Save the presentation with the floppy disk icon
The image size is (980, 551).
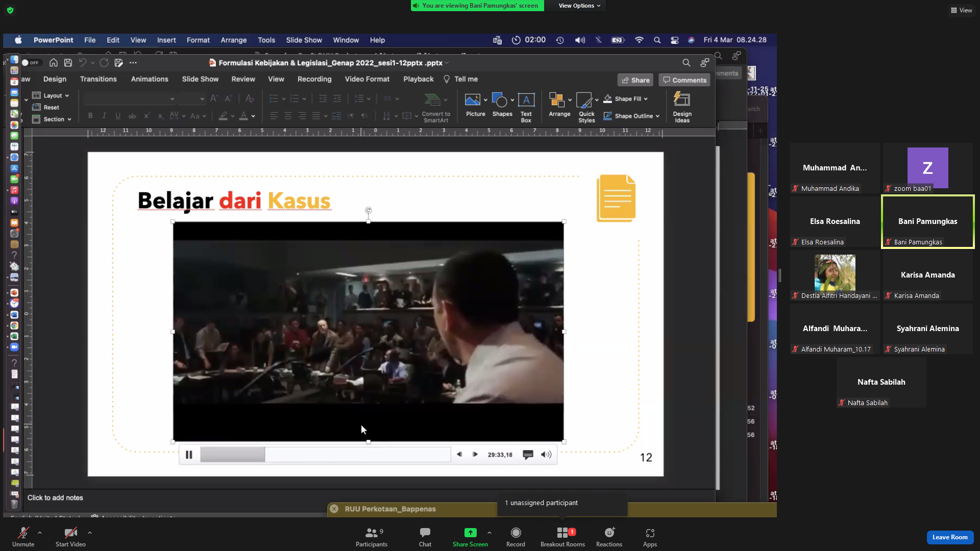pyautogui.click(x=68, y=63)
